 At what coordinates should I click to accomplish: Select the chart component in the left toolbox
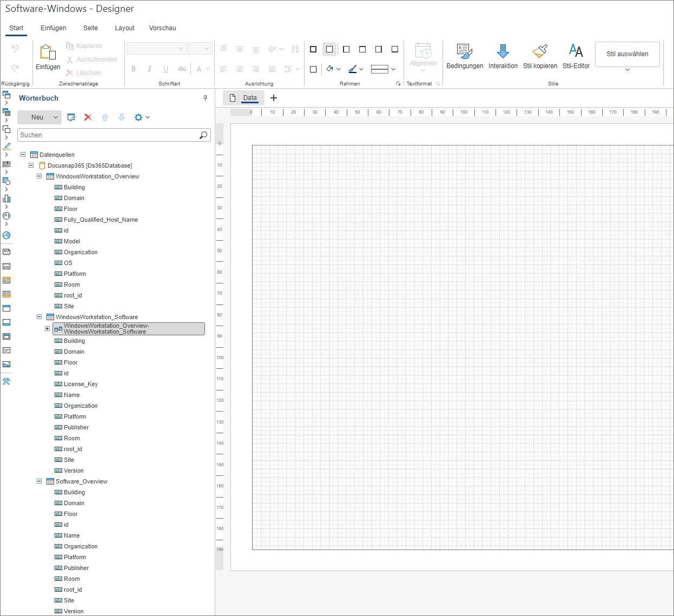6,198
